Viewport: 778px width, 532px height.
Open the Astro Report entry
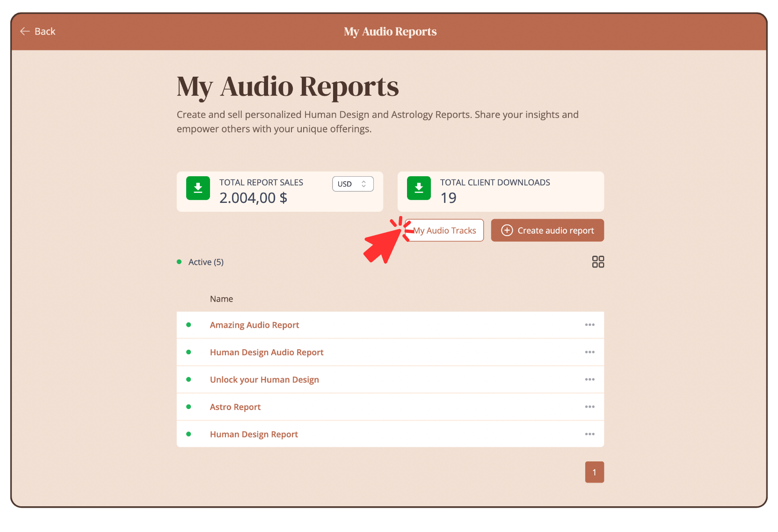coord(235,407)
